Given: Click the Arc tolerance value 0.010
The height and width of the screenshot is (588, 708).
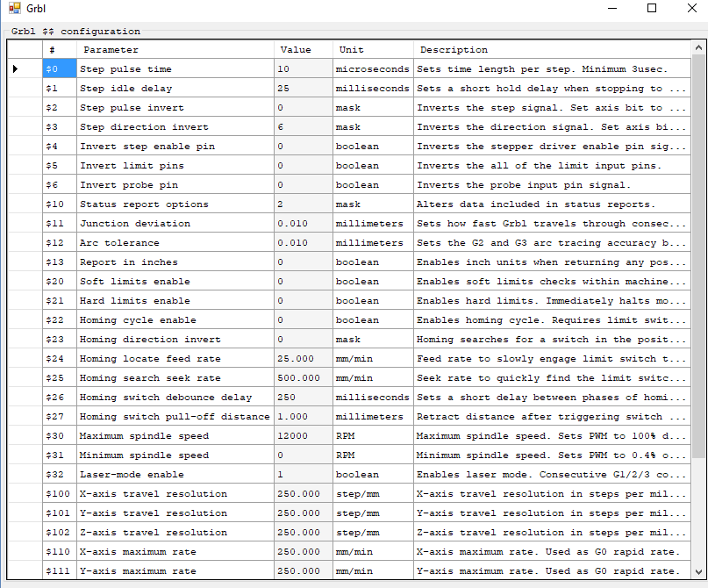Looking at the screenshot, I should (304, 242).
